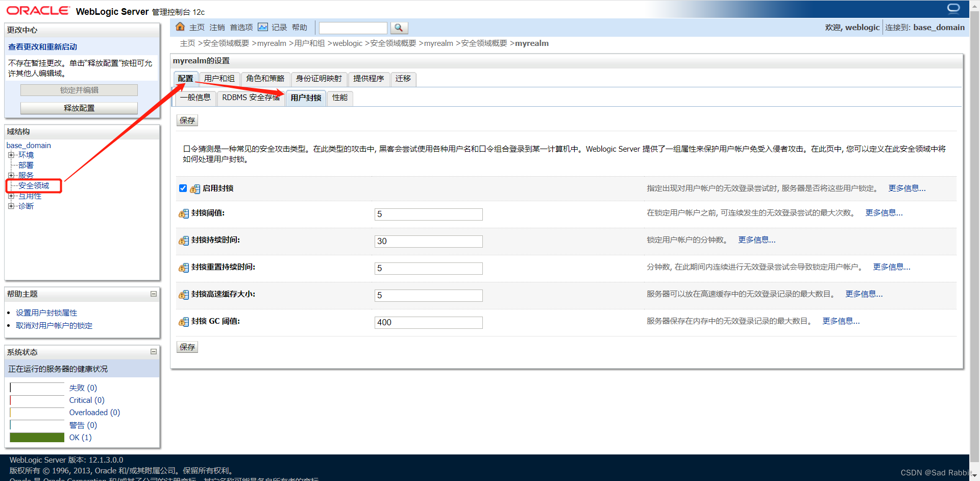This screenshot has height=481, width=980.
Task: Collapse the 系统状态 panel with minimize icon
Action: click(154, 351)
